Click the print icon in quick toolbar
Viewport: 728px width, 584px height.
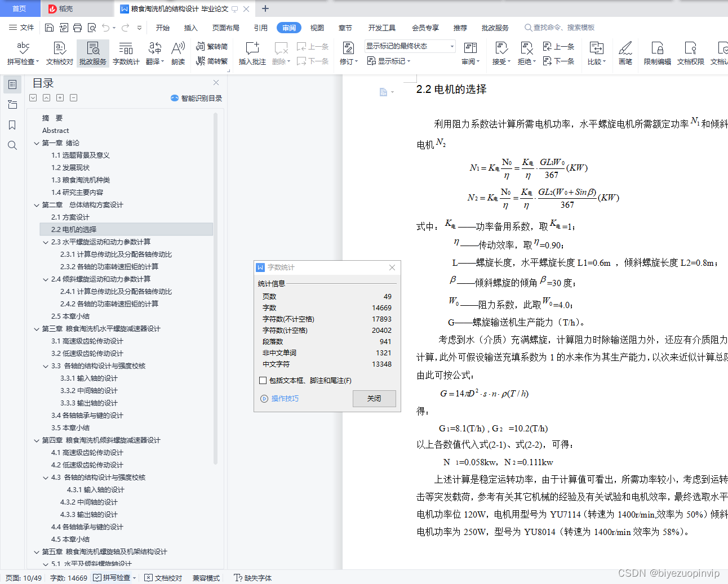[78, 28]
